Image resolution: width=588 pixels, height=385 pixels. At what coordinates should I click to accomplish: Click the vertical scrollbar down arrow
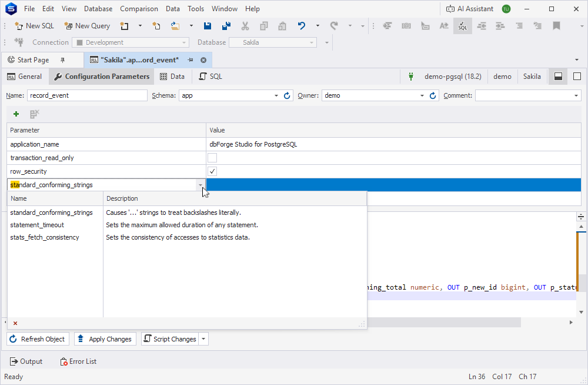[581, 312]
